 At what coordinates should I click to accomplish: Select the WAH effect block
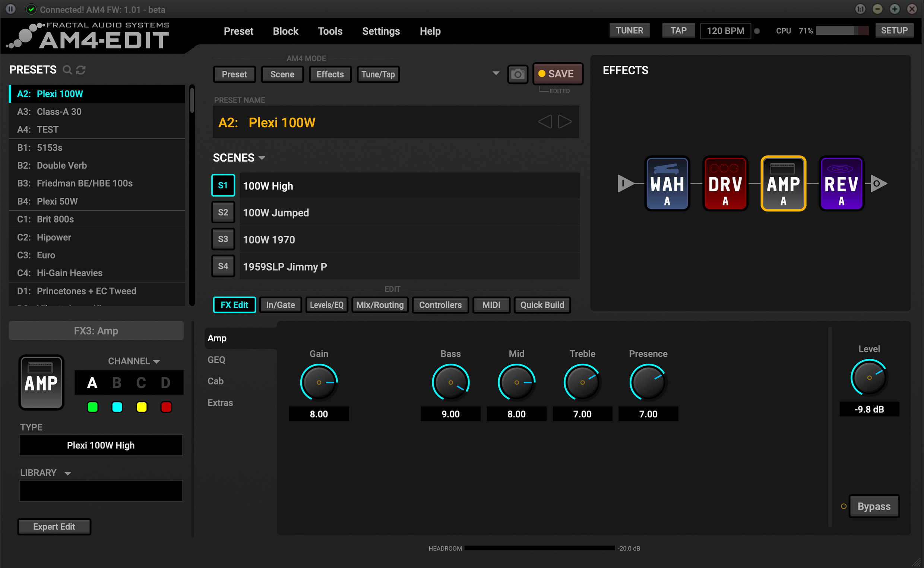667,184
